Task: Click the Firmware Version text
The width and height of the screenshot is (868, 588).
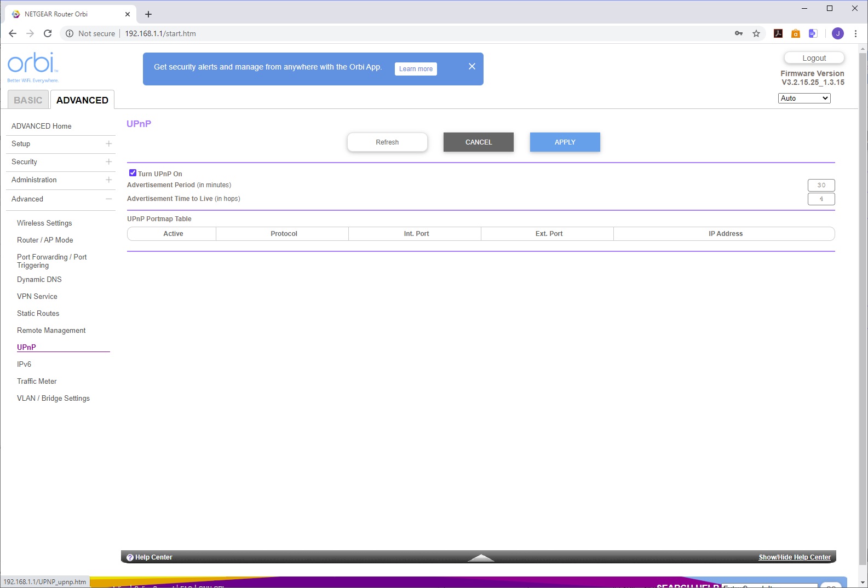Action: click(812, 78)
